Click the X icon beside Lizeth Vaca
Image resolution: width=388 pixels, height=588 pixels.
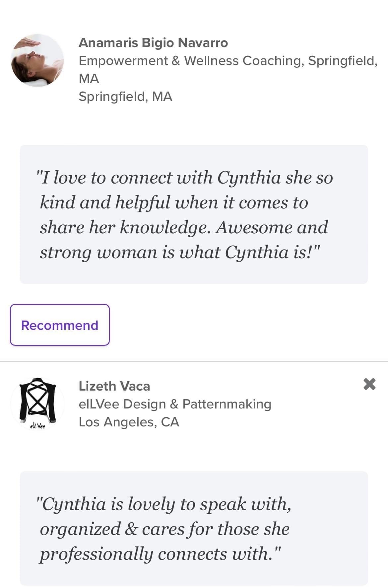tap(369, 384)
